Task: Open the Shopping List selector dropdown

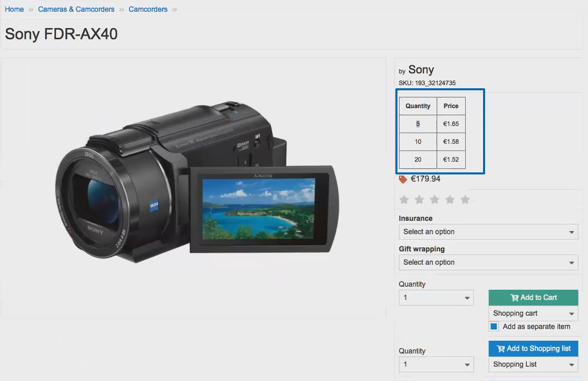Action: [533, 364]
